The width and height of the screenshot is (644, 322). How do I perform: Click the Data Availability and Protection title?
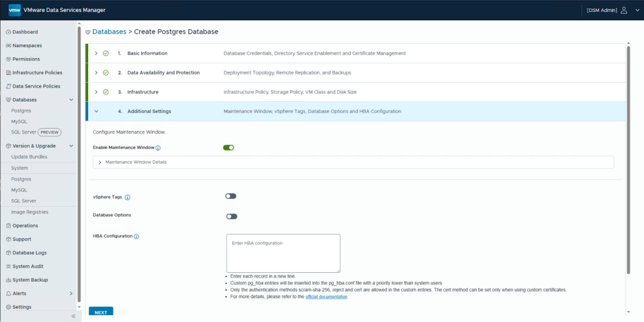[164, 73]
